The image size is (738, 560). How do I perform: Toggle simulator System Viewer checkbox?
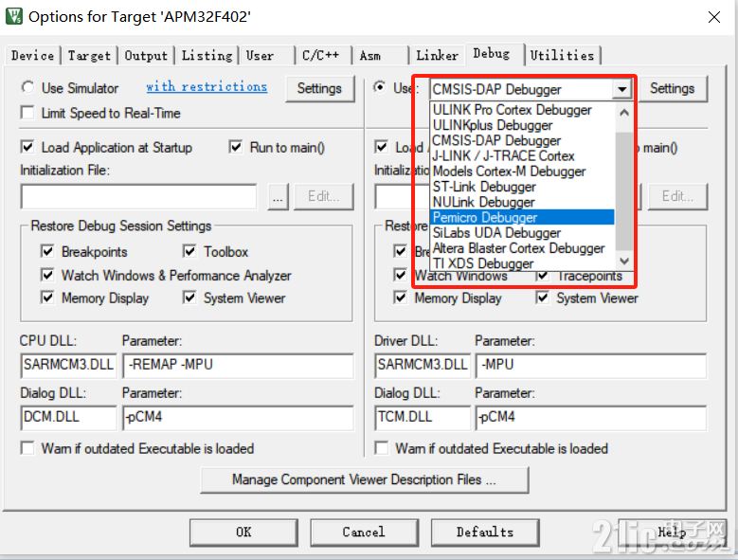(189, 298)
